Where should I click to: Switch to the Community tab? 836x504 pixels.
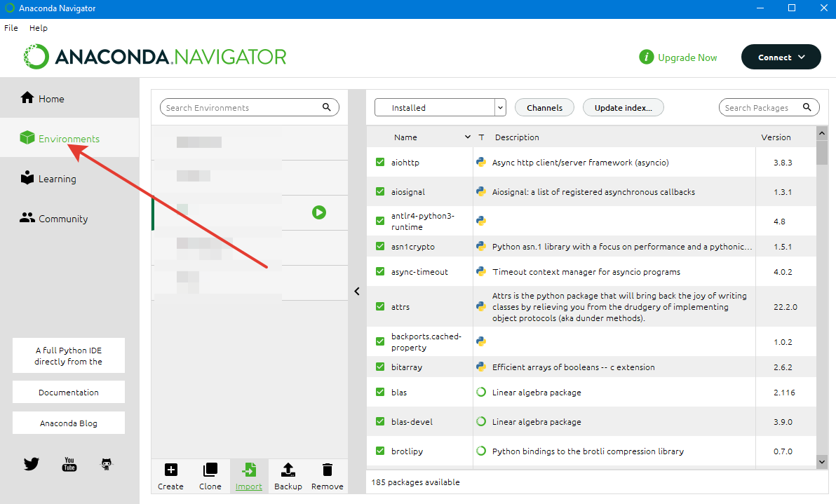69,218
